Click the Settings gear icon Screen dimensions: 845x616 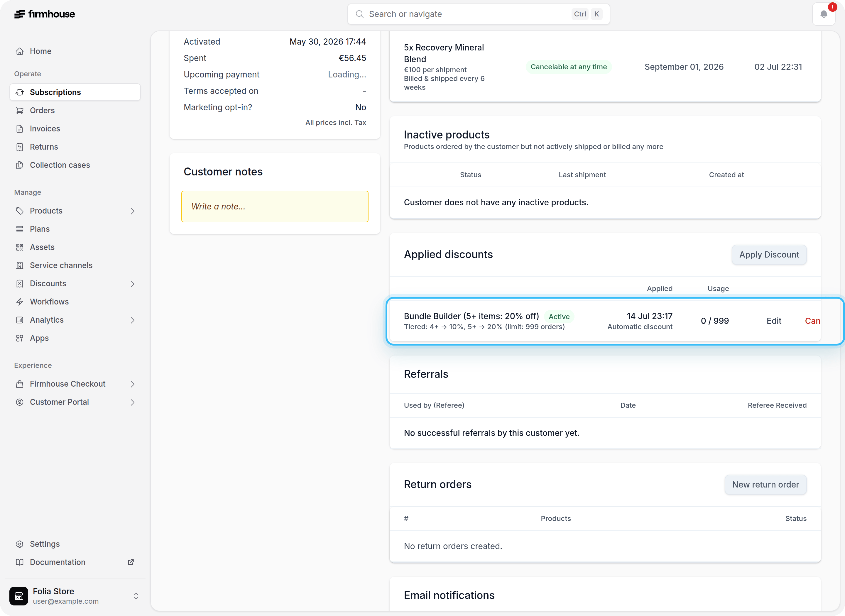click(x=20, y=544)
